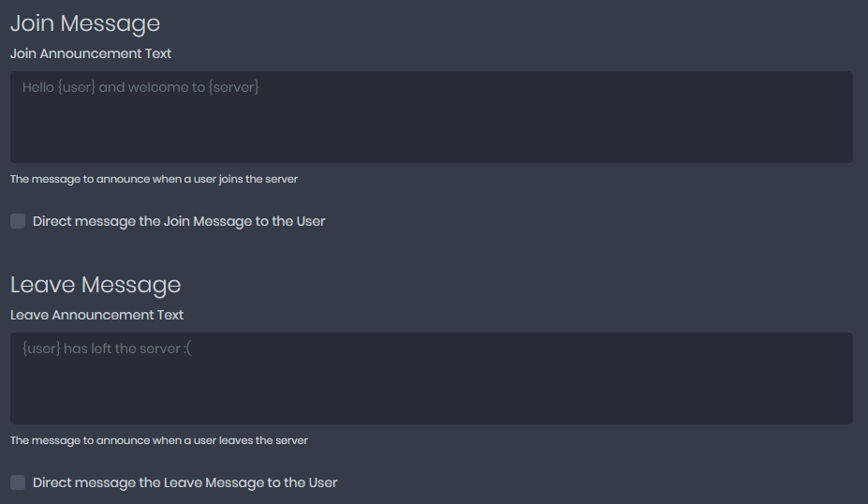The width and height of the screenshot is (868, 504).
Task: Click the word "Hello" in join placeholder
Action: pyautogui.click(x=38, y=87)
